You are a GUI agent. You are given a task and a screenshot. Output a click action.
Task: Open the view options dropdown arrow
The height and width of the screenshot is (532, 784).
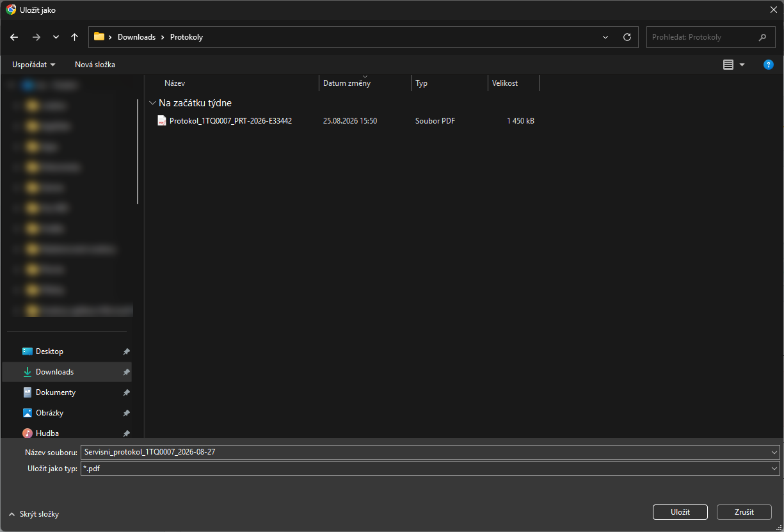click(742, 65)
